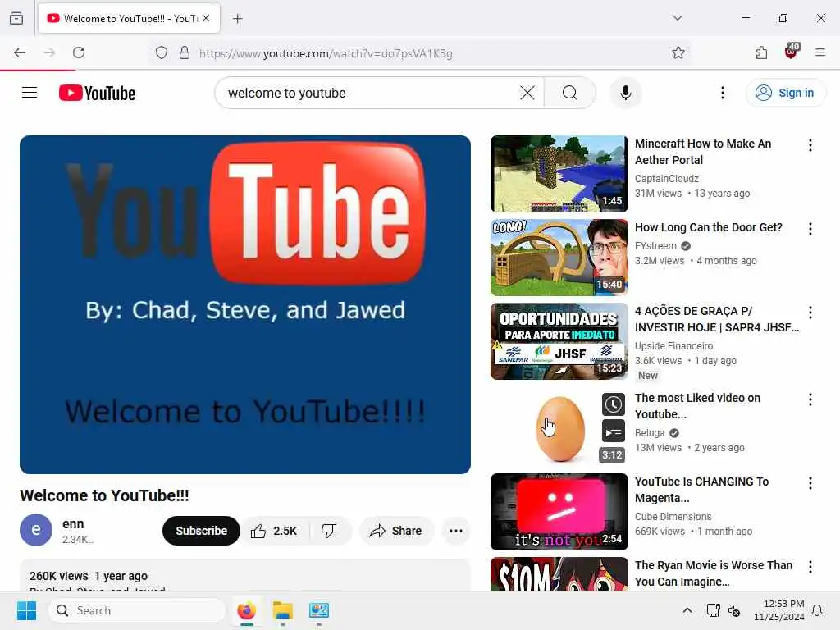Open options for YouTube Is CHANGING To Magenta
This screenshot has width=840, height=630.
click(x=810, y=483)
